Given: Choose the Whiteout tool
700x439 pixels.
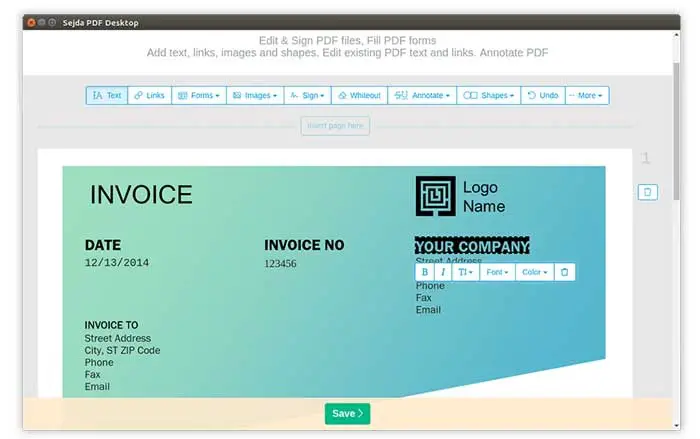Looking at the screenshot, I should [359, 96].
